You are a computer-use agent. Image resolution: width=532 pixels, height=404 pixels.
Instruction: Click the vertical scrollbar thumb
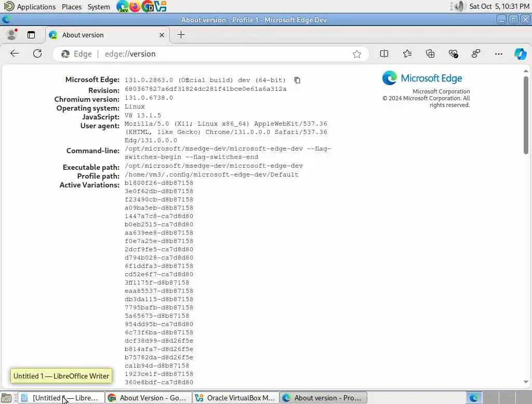pos(526,115)
